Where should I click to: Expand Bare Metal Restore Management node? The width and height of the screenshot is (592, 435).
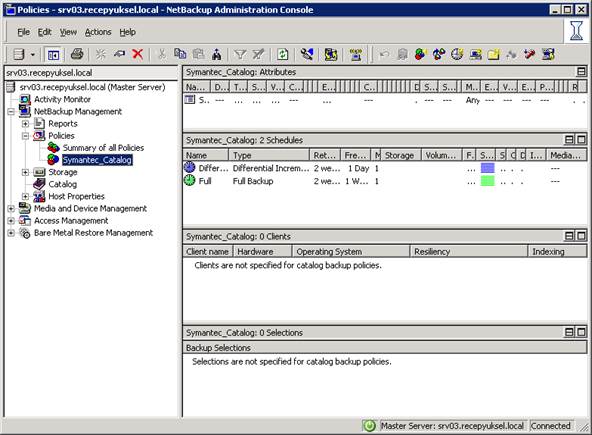[11, 233]
